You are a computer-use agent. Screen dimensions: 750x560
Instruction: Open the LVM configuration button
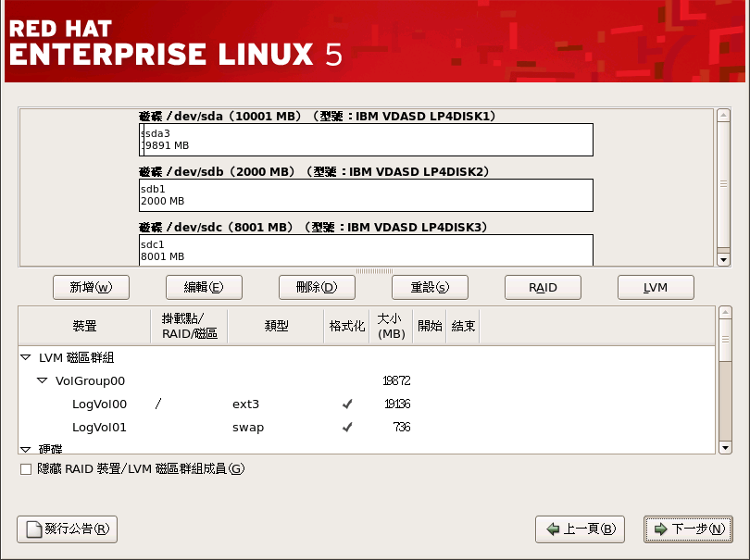(656, 288)
